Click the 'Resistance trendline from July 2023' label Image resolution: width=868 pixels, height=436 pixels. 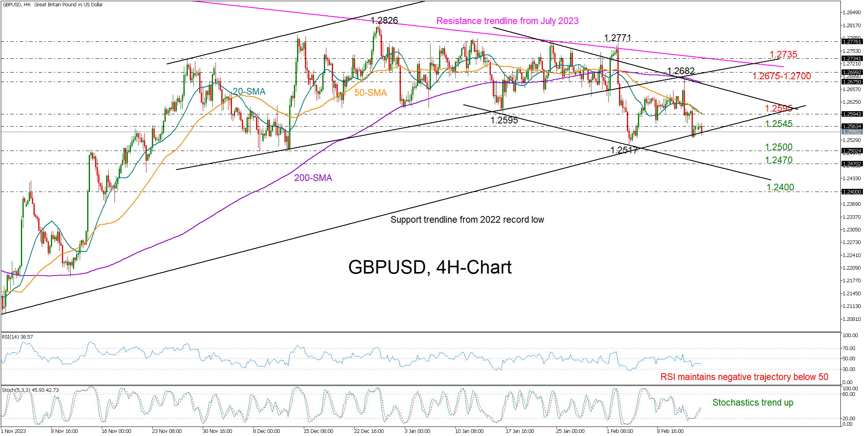click(507, 21)
